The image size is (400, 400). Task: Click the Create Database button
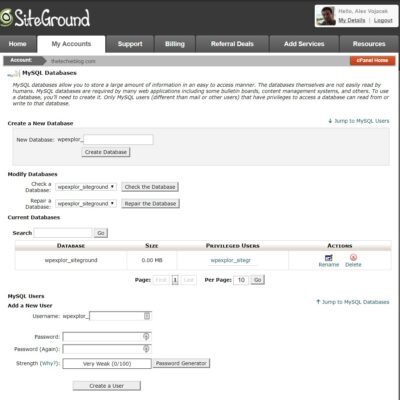(106, 152)
